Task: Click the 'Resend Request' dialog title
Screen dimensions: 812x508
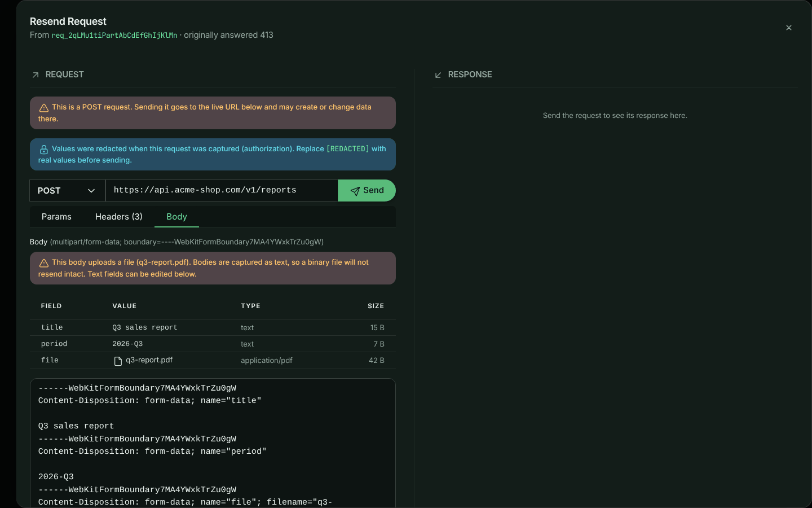Action: coord(68,21)
